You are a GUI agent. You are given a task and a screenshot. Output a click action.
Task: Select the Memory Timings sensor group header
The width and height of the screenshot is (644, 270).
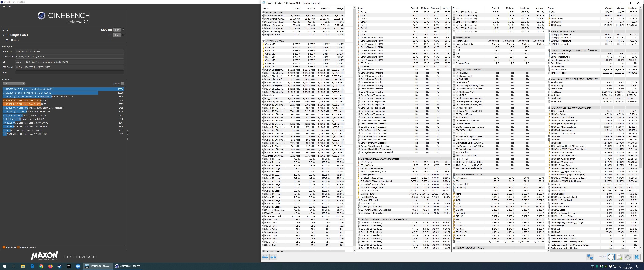[499, 38]
